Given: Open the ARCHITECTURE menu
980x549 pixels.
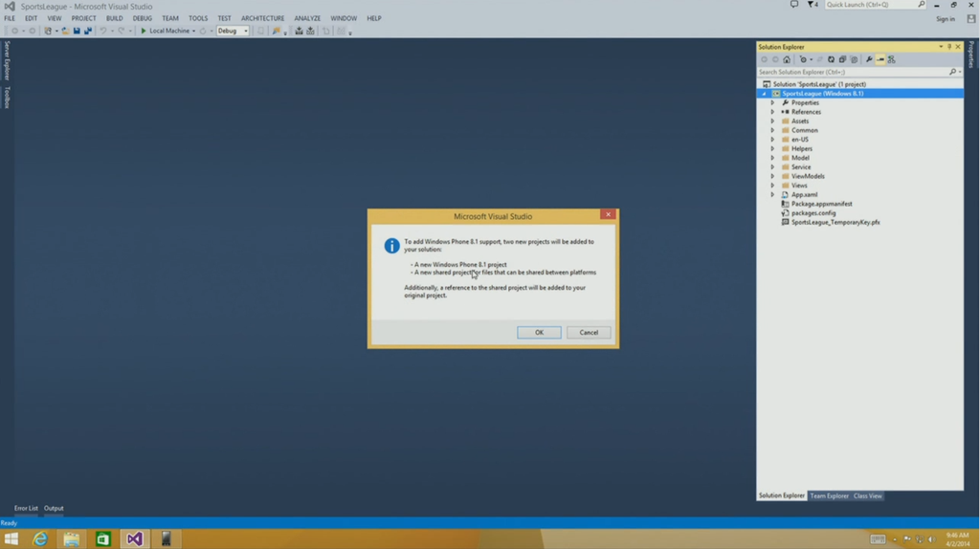Looking at the screenshot, I should (x=262, y=18).
